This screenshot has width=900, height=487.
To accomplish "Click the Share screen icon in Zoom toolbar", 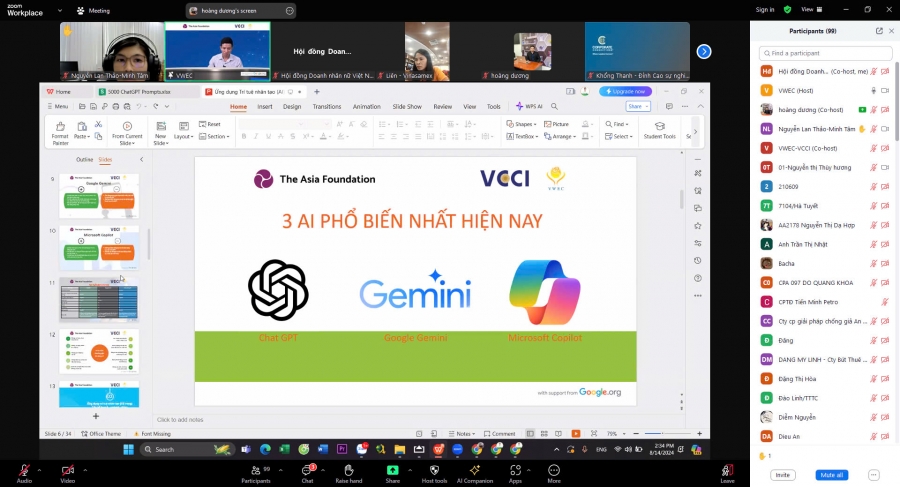I will [392, 470].
